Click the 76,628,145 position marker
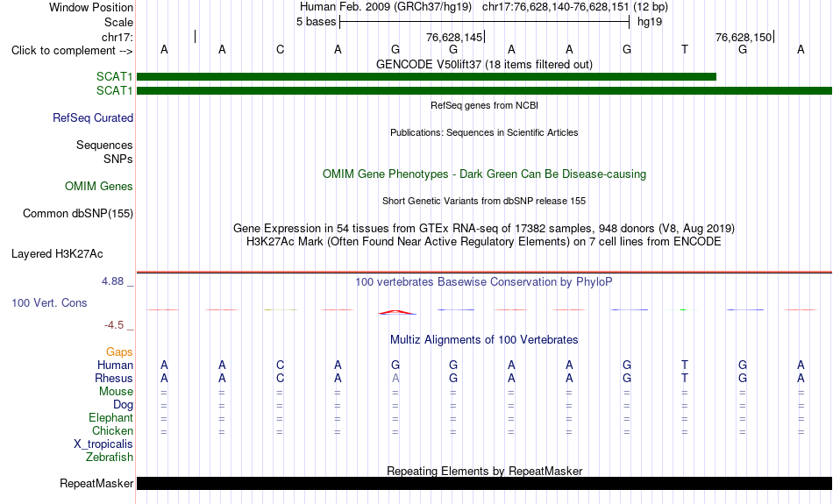This screenshot has height=504, width=833. click(x=455, y=37)
